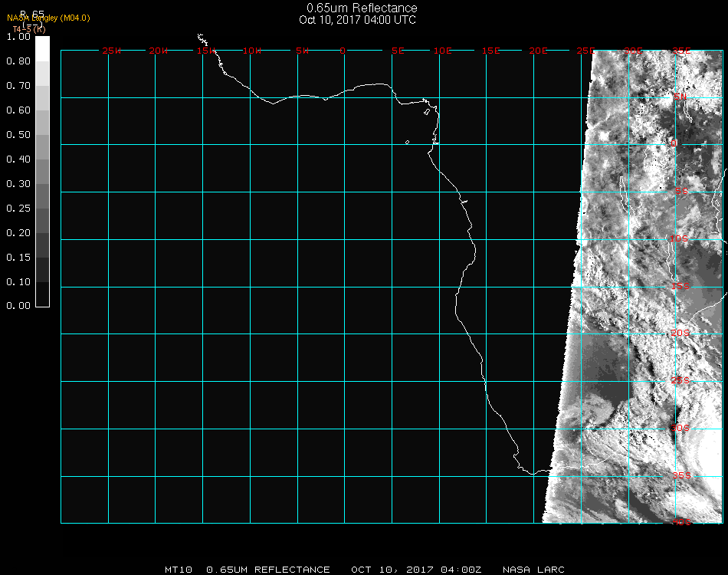Click the 5N latitude label
The image size is (728, 575).
click(x=680, y=97)
